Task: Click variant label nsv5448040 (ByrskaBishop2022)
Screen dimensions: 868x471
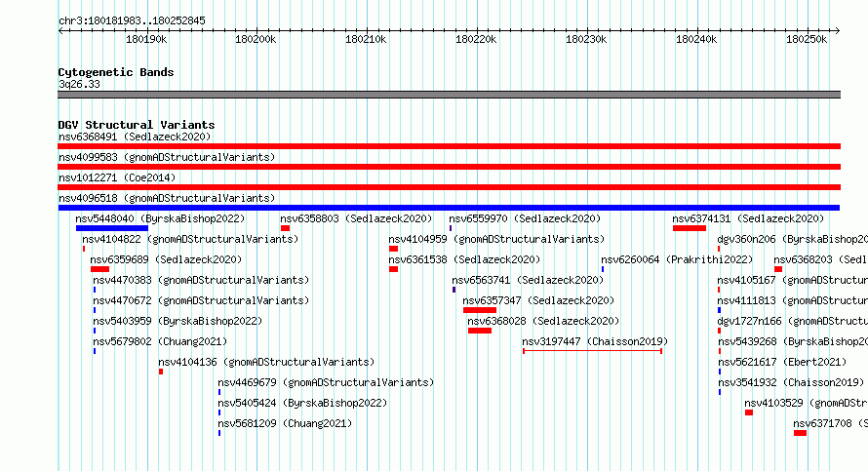Action: point(160,218)
